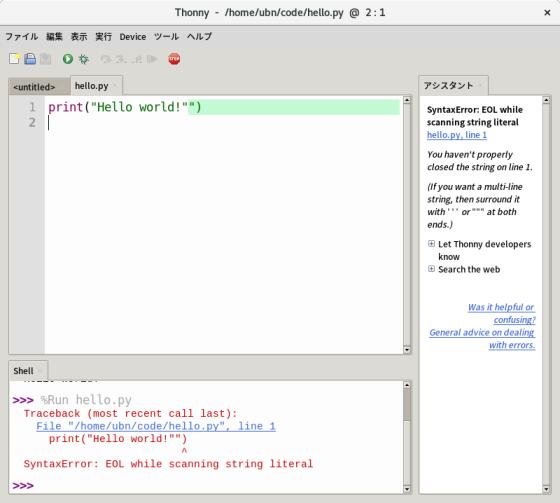The image size is (560, 503).
Task: Close the Thonny window with the X
Action: pos(547,13)
